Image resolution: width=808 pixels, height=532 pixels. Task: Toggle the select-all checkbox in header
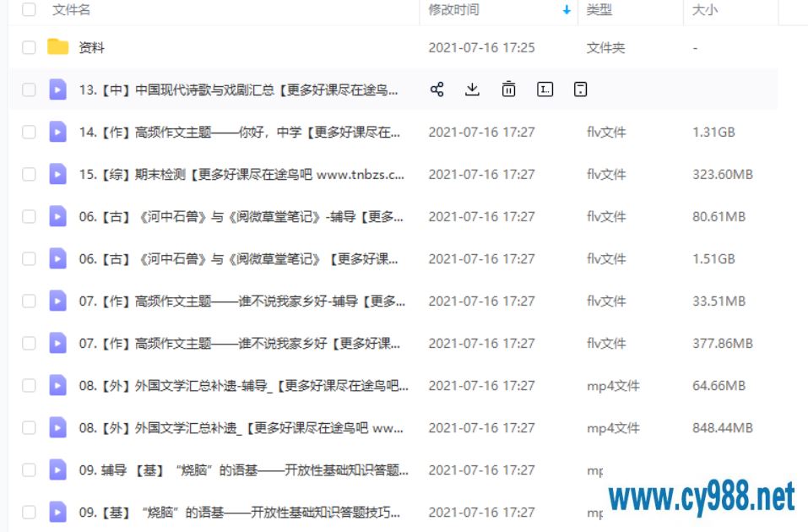[29, 9]
